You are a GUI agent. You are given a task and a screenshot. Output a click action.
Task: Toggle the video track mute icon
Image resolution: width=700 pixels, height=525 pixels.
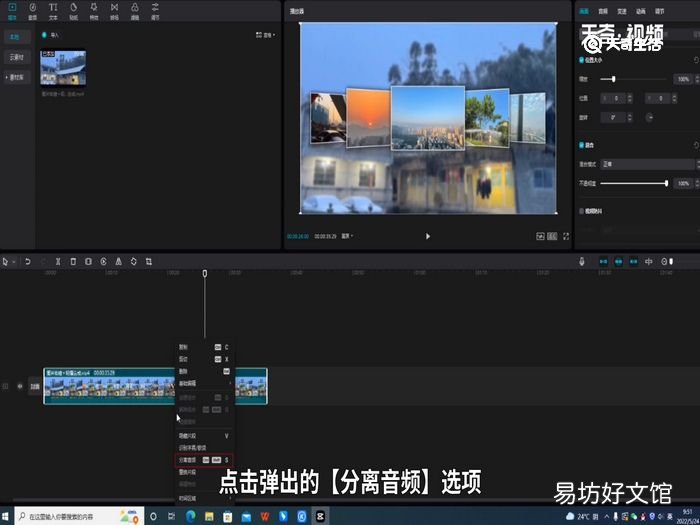20,386
